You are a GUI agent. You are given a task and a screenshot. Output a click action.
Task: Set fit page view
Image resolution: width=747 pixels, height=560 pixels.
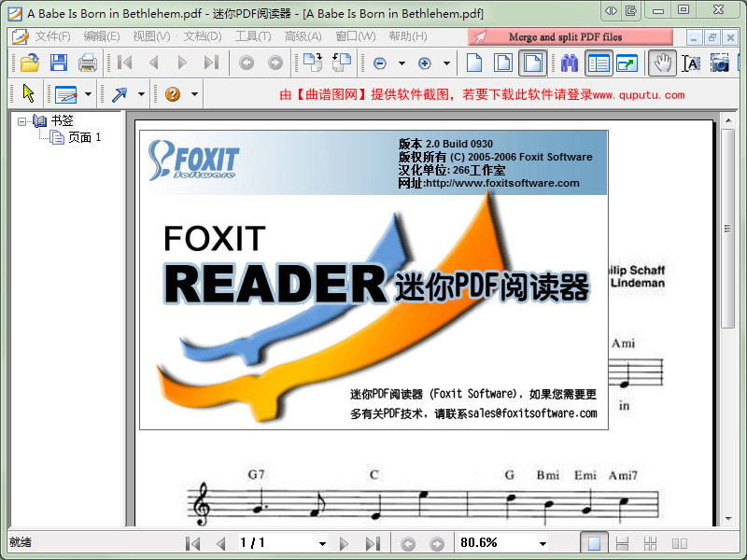point(503,63)
